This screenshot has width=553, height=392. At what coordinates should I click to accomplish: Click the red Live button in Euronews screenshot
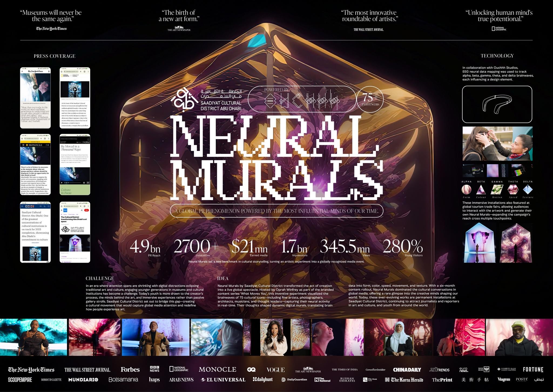[x=86, y=210]
